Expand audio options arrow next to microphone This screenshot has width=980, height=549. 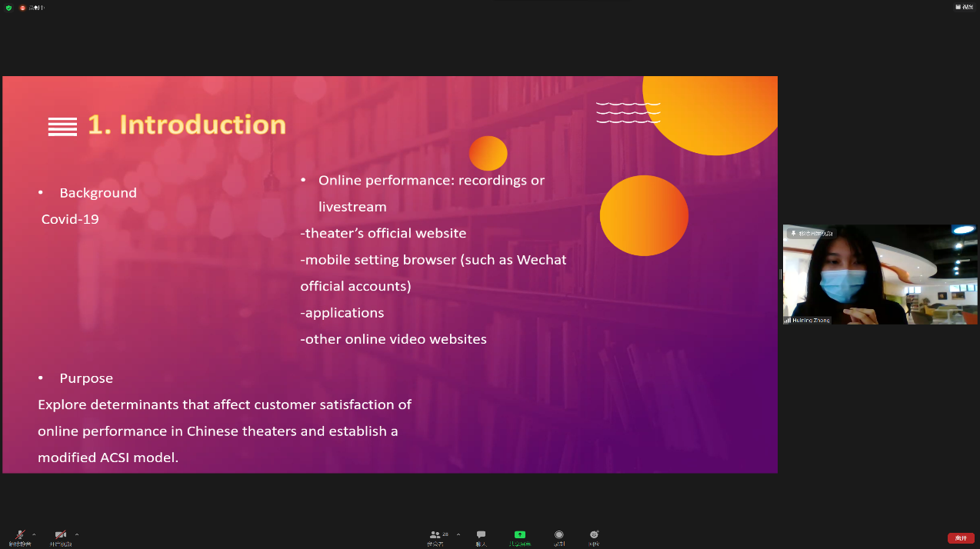click(34, 534)
